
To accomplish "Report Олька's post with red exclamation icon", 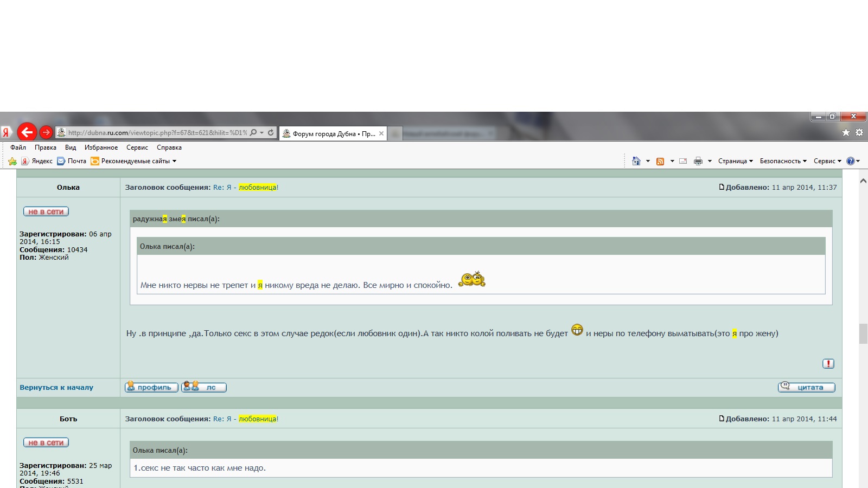I will [x=828, y=364].
